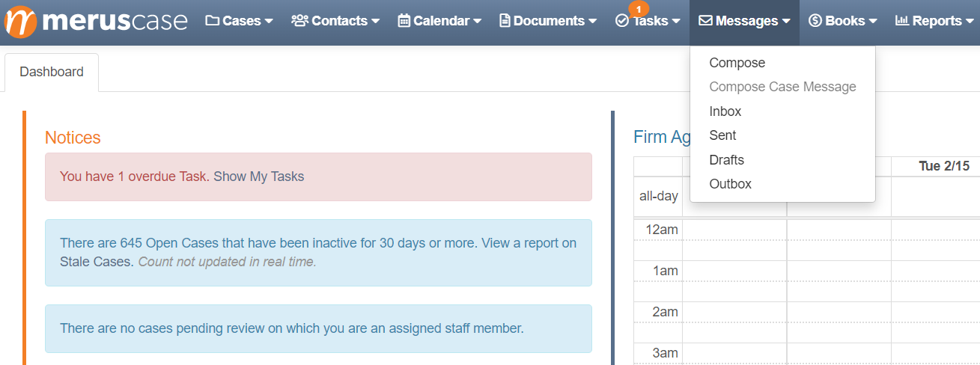Open the Documents dropdown caret
This screenshot has height=365, width=980.
593,22
